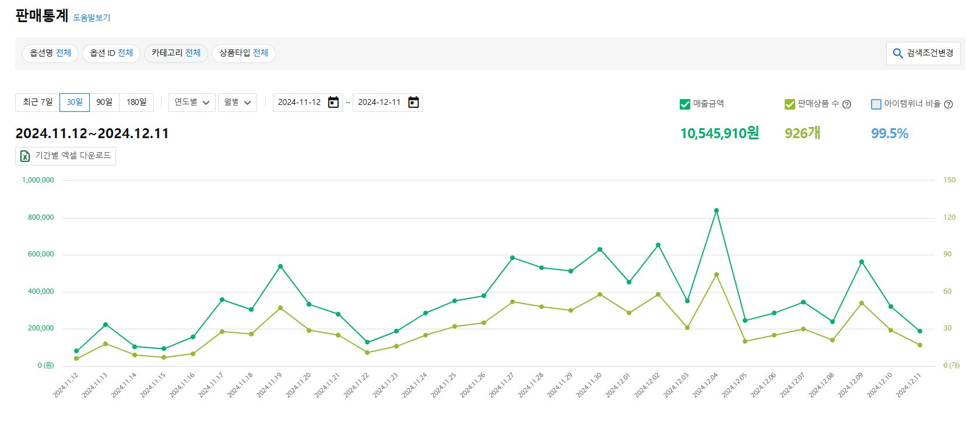The height and width of the screenshot is (422, 980).
Task: Click the 기간별 엑셀 다운로드 button
Action: (66, 156)
